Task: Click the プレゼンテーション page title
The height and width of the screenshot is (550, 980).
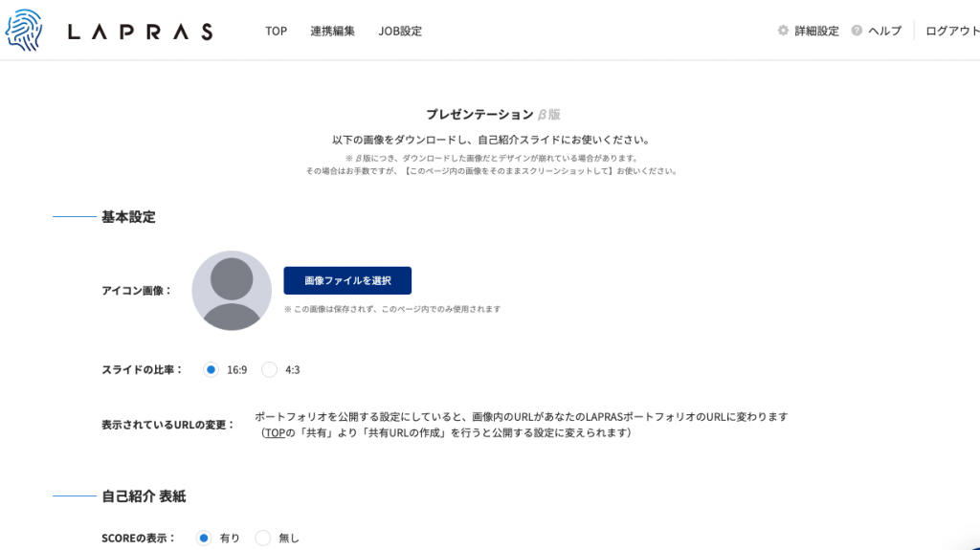Action: pos(479,115)
